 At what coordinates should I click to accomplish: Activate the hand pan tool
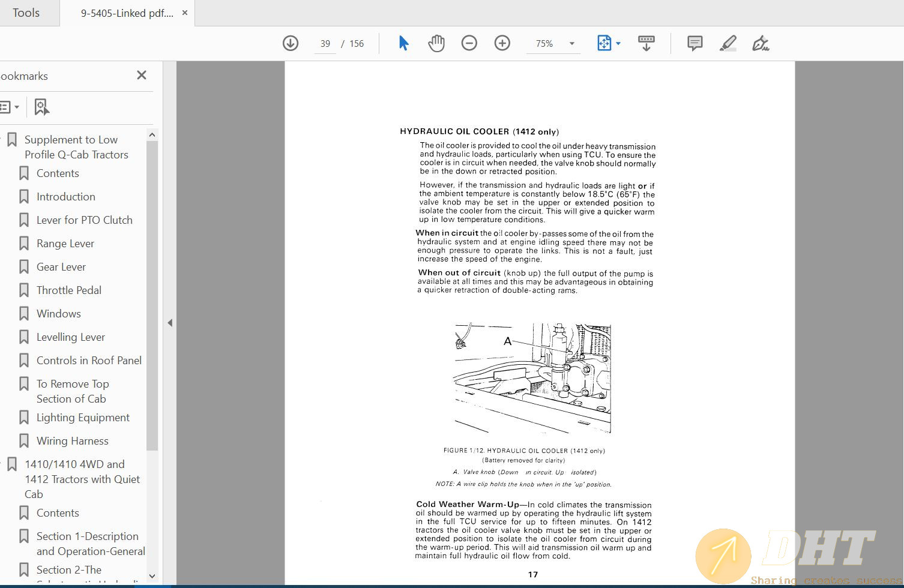click(436, 43)
